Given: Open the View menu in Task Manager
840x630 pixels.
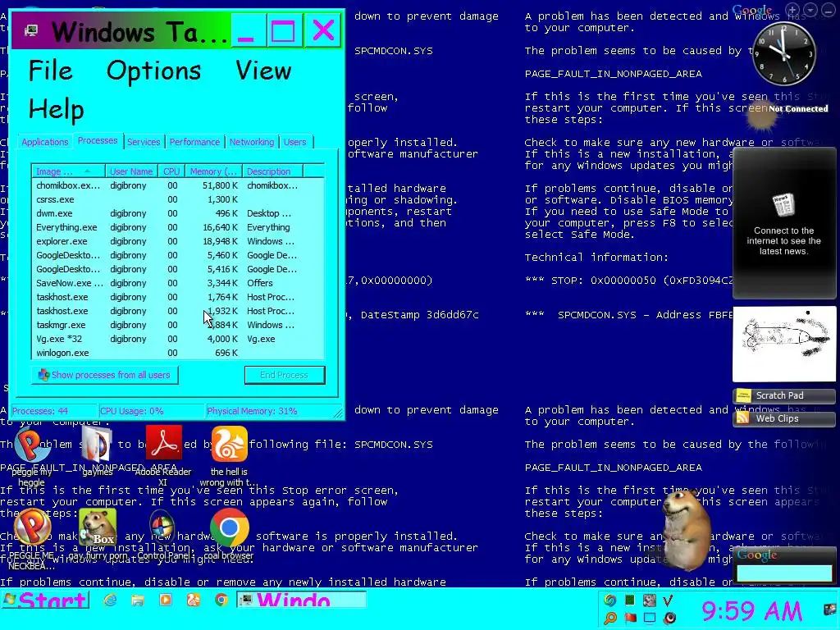Looking at the screenshot, I should 263,71.
